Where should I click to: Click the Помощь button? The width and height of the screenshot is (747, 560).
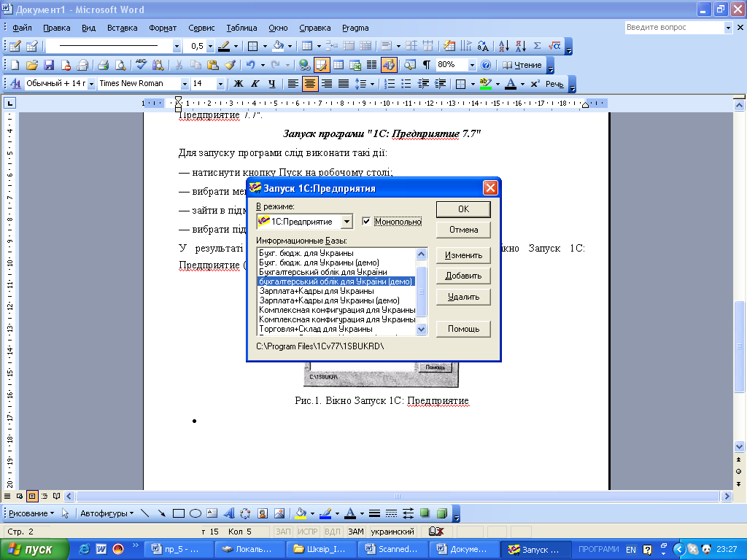pyautogui.click(x=463, y=329)
